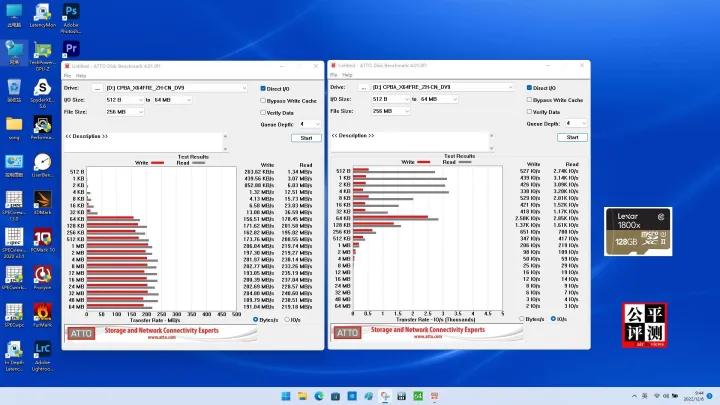Open the yellow folder desktop icon
This screenshot has height=405, width=720.
tap(14, 128)
